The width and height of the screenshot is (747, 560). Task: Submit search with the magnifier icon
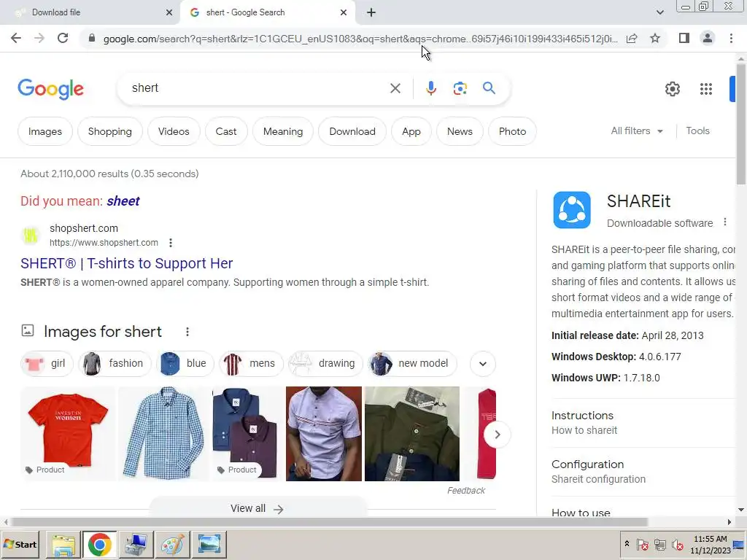(489, 88)
